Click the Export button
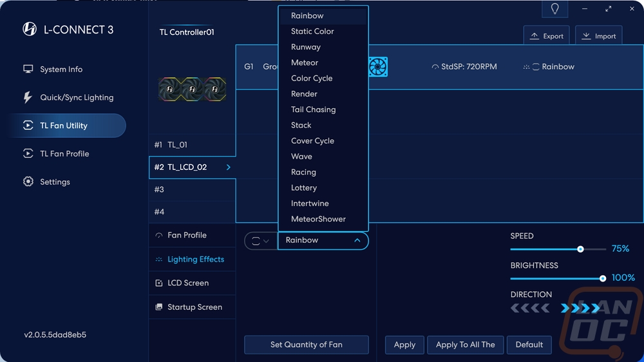The image size is (644, 362). tap(546, 35)
